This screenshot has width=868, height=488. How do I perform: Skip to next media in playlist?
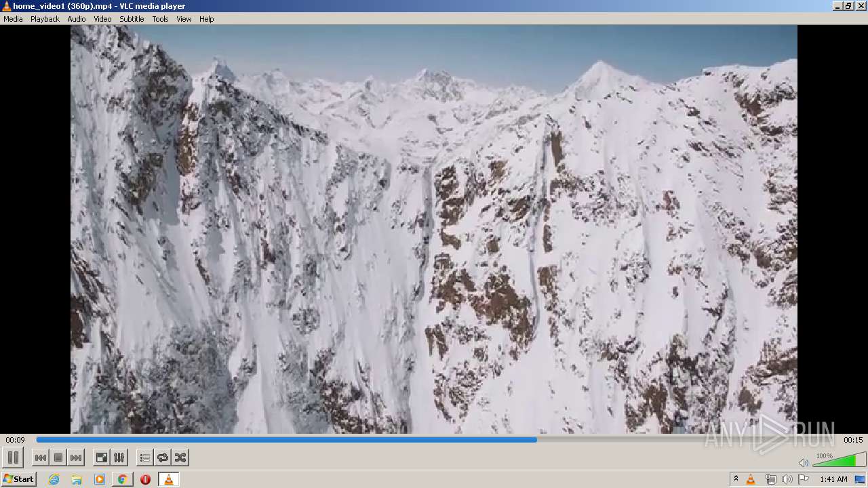(76, 458)
